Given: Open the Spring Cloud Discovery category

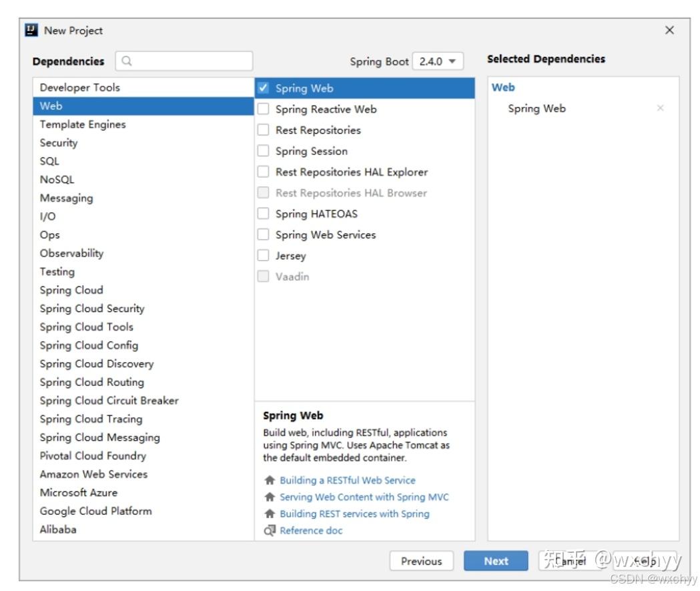Looking at the screenshot, I should tap(97, 364).
